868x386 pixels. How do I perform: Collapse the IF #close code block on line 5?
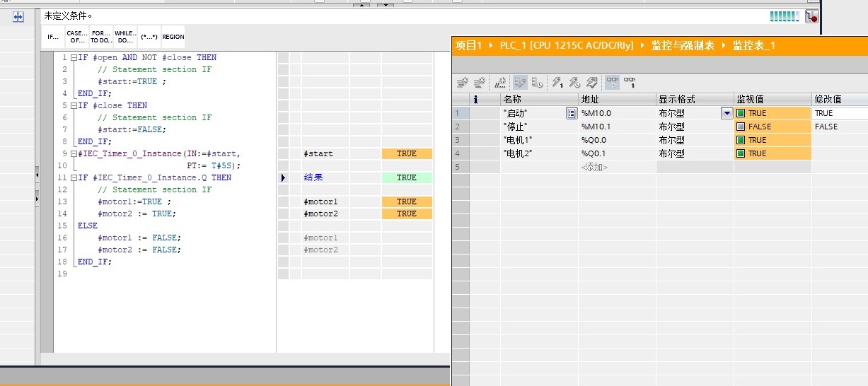coord(74,105)
